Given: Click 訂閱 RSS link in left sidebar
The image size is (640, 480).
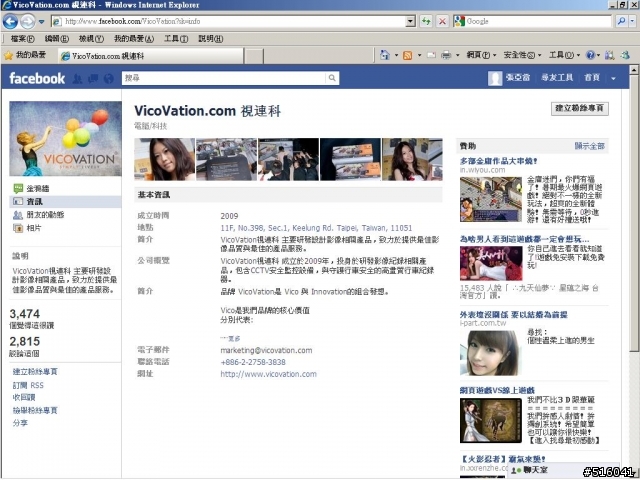Looking at the screenshot, I should click(x=28, y=385).
